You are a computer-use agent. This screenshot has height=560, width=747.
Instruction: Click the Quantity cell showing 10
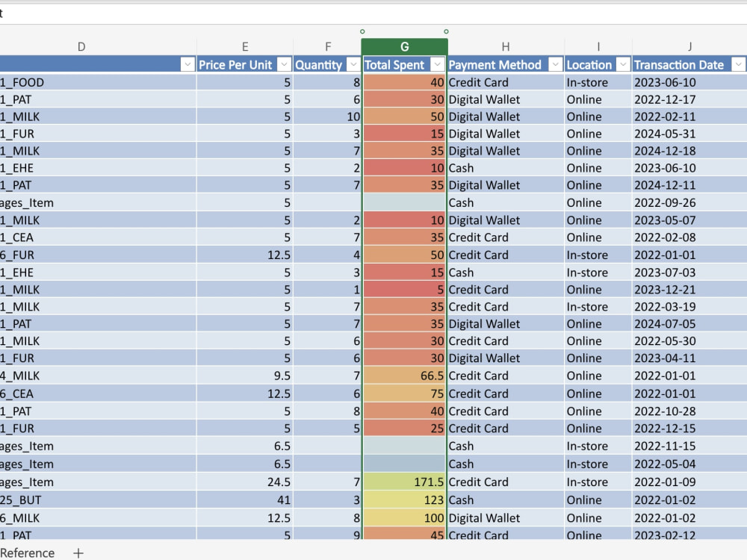(328, 116)
